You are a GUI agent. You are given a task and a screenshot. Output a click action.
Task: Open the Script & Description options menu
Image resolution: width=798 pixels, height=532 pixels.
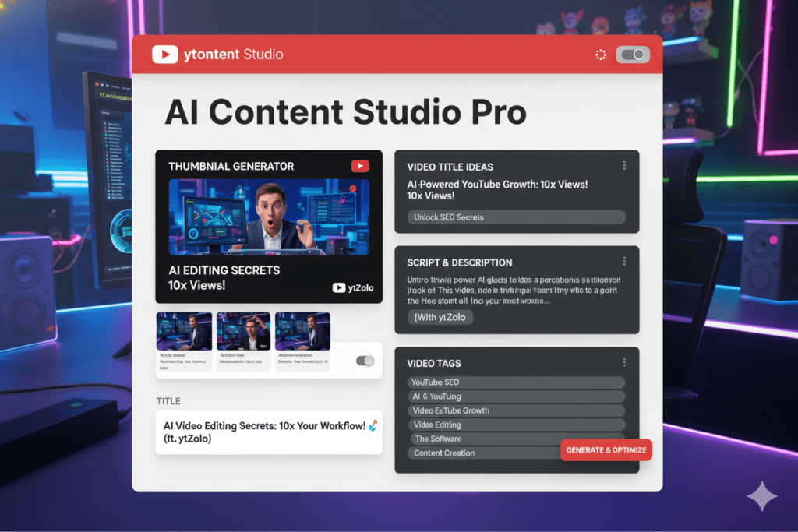[623, 261]
